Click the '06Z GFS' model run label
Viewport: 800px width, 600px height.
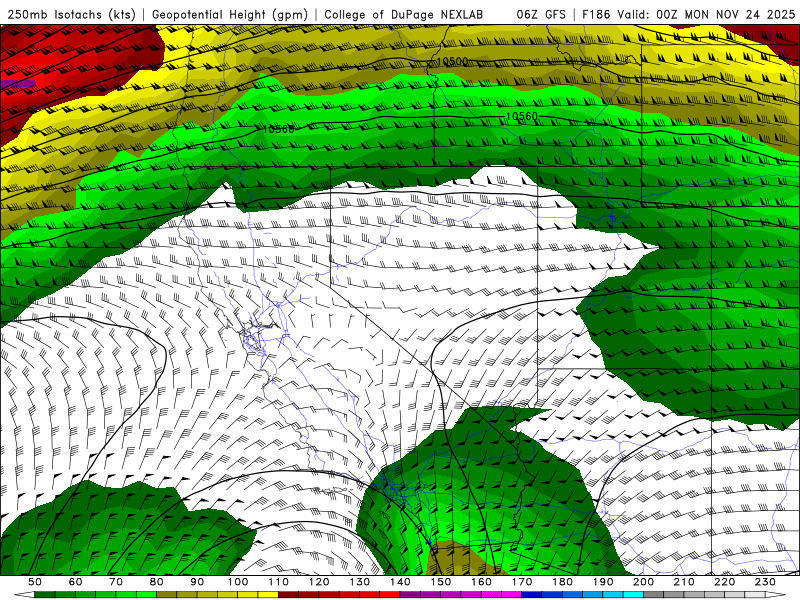tap(541, 14)
